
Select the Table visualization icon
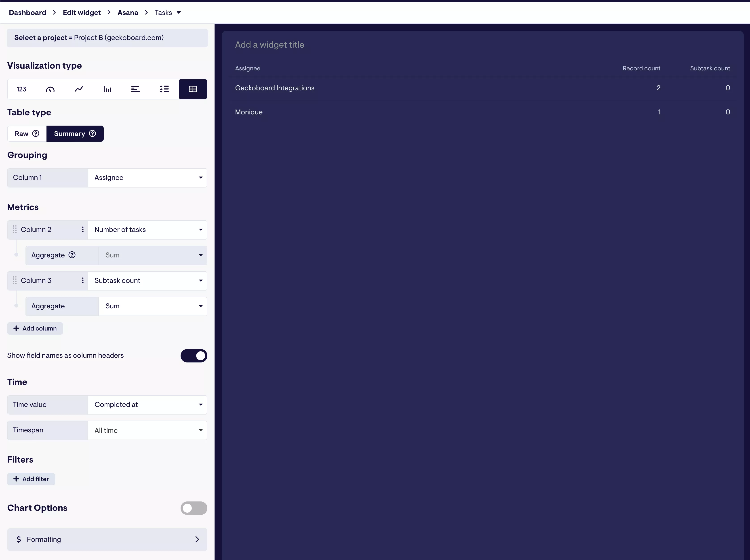[193, 89]
